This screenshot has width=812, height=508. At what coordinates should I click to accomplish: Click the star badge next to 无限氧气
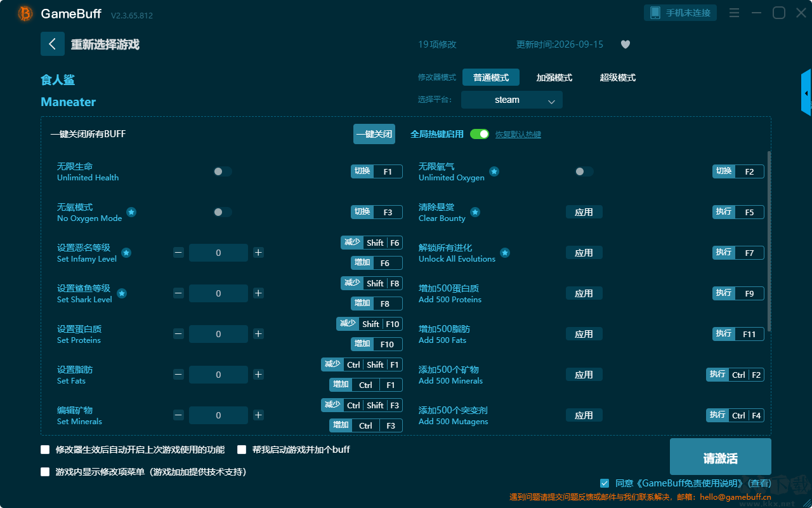(x=494, y=171)
